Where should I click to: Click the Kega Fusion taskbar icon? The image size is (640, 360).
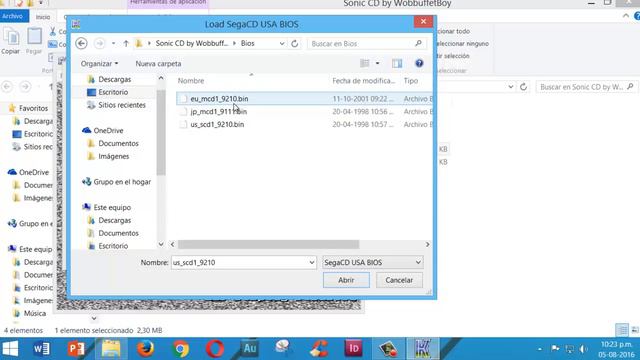(x=423, y=349)
